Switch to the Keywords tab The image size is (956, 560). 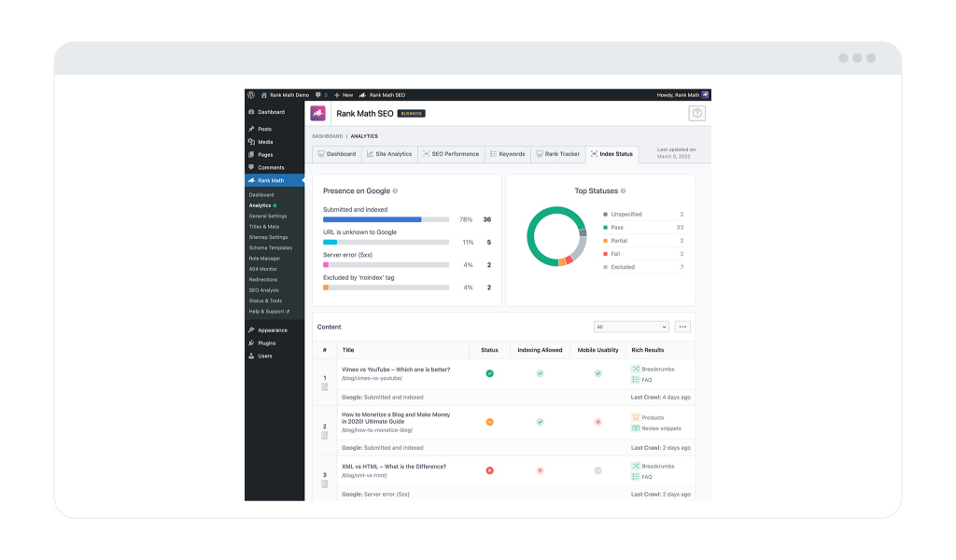[508, 154]
